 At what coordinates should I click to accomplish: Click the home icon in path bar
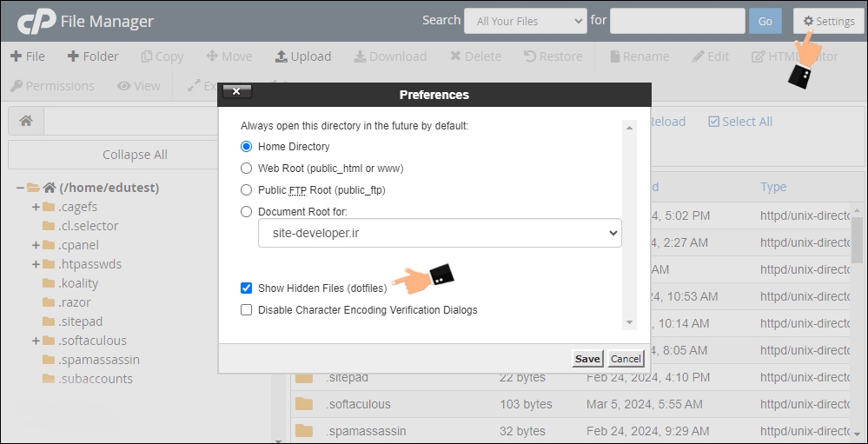pos(26,122)
